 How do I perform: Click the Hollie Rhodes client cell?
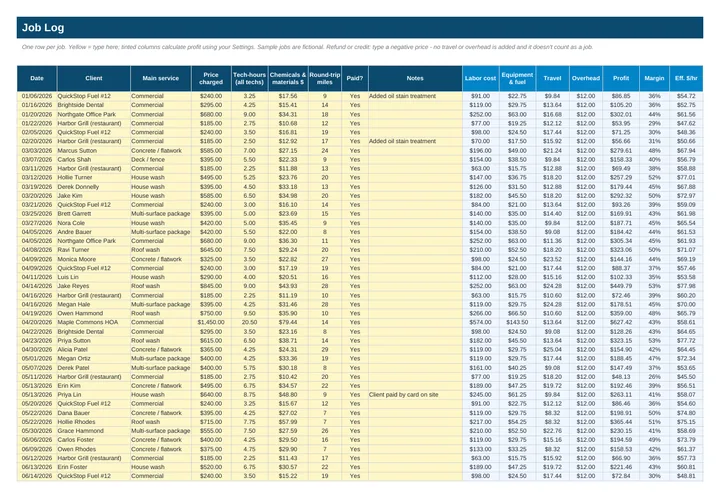point(94,422)
